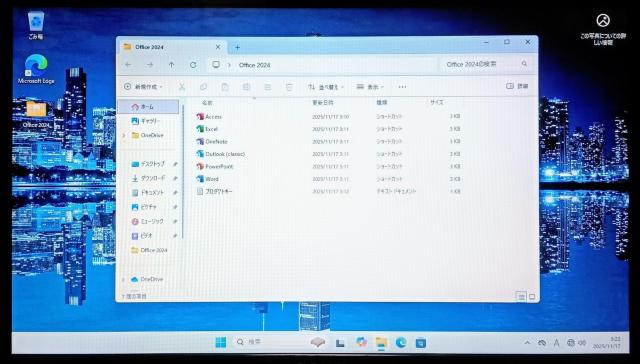Click the Delete trash toolbar icon

(289, 87)
